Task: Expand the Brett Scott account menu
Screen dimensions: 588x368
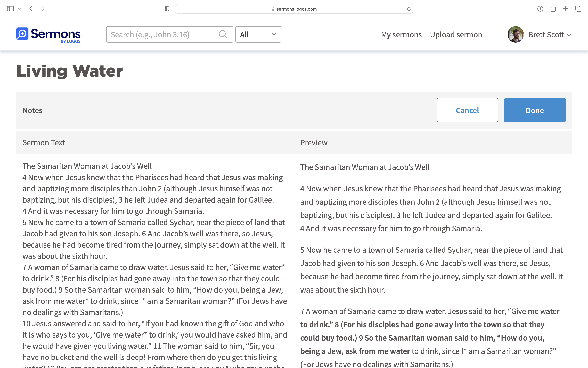Action: (549, 35)
